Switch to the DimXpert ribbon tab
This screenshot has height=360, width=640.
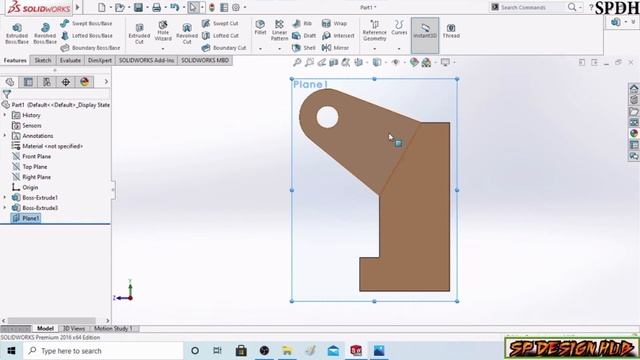(x=100, y=60)
